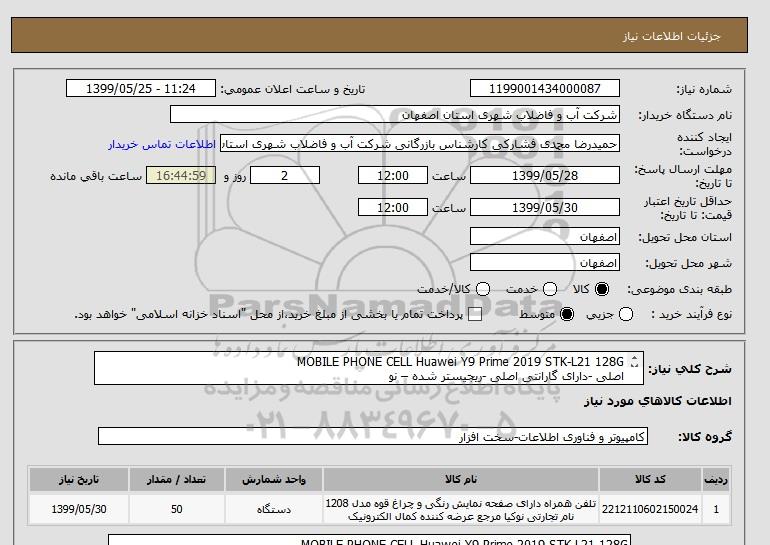Click the request creator name field
Viewport: 770px width, 545px height.
pyautogui.click(x=420, y=144)
